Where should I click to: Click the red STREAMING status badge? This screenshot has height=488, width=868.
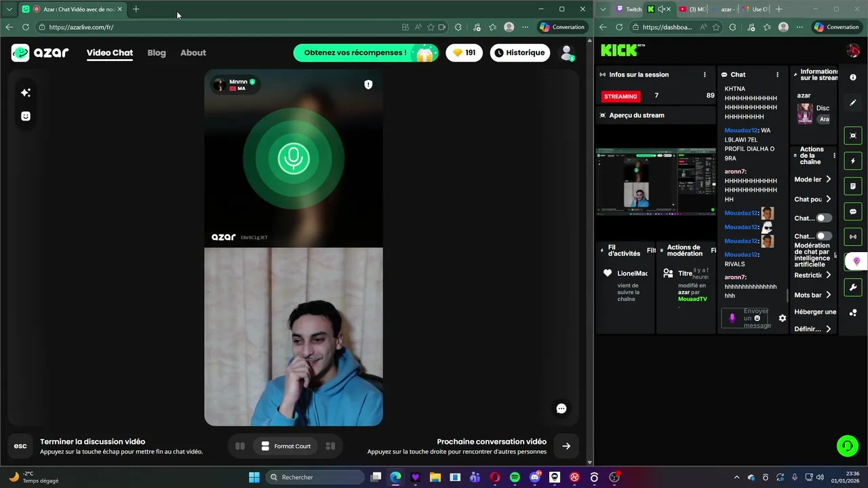click(620, 96)
